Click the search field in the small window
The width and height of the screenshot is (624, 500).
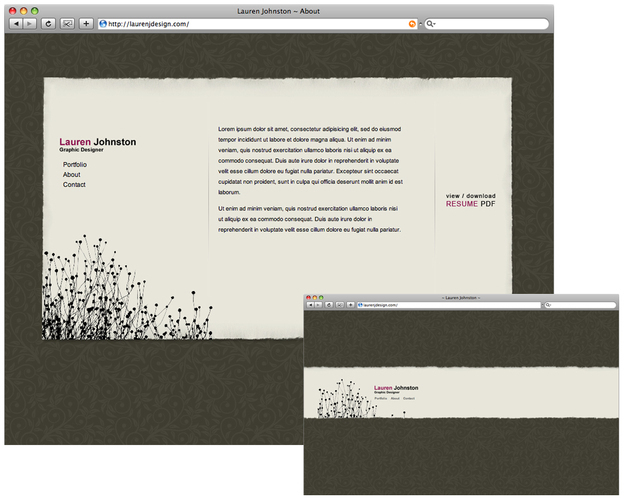(580, 305)
